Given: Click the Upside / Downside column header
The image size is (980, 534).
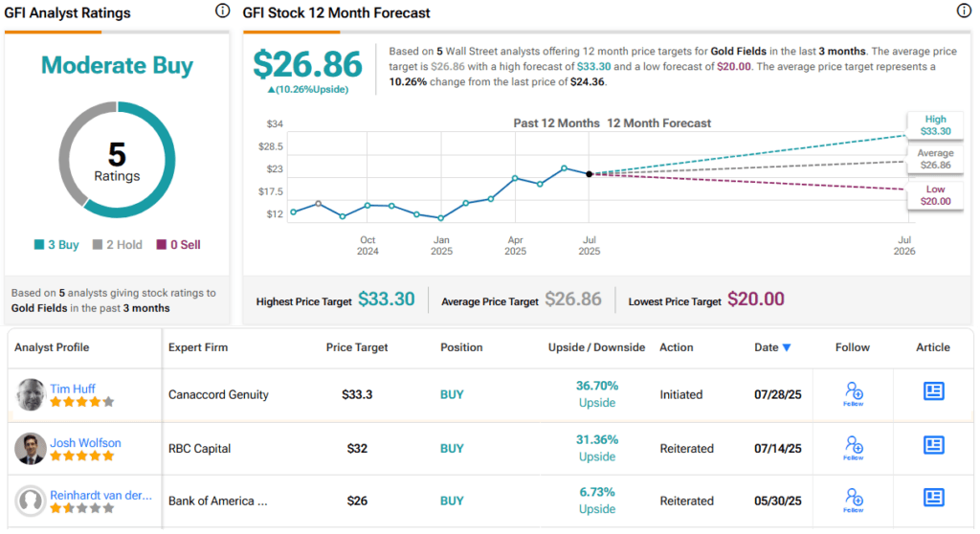Looking at the screenshot, I should [596, 347].
